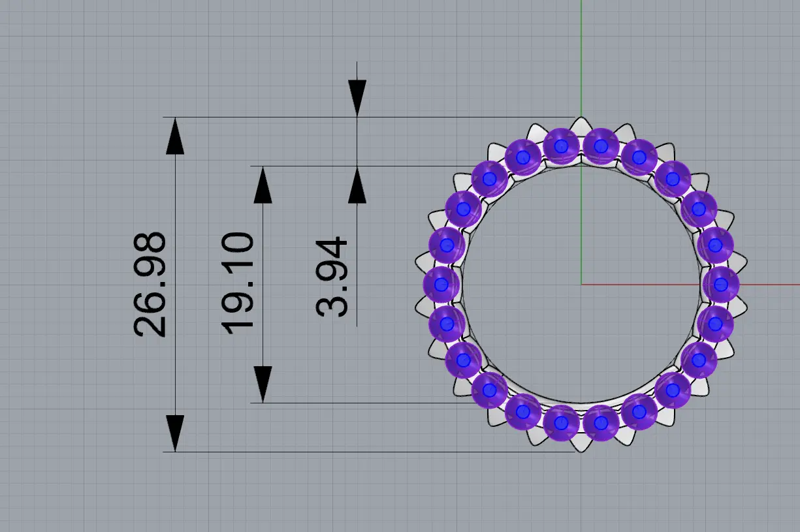Select top arrowhead of the 19.10 dimension

(263, 185)
